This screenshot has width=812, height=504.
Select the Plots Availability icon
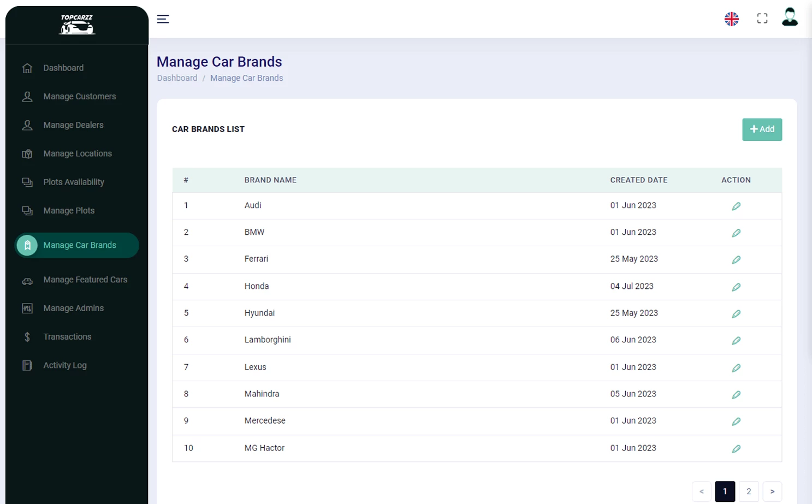(27, 182)
